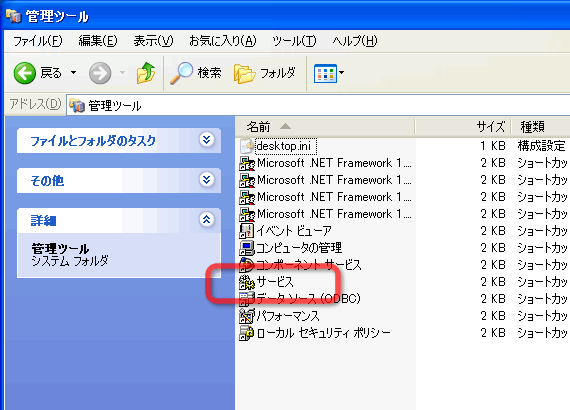Select the イベント ビューア icon
Viewport: 570px width, 410px height.
pos(246,231)
